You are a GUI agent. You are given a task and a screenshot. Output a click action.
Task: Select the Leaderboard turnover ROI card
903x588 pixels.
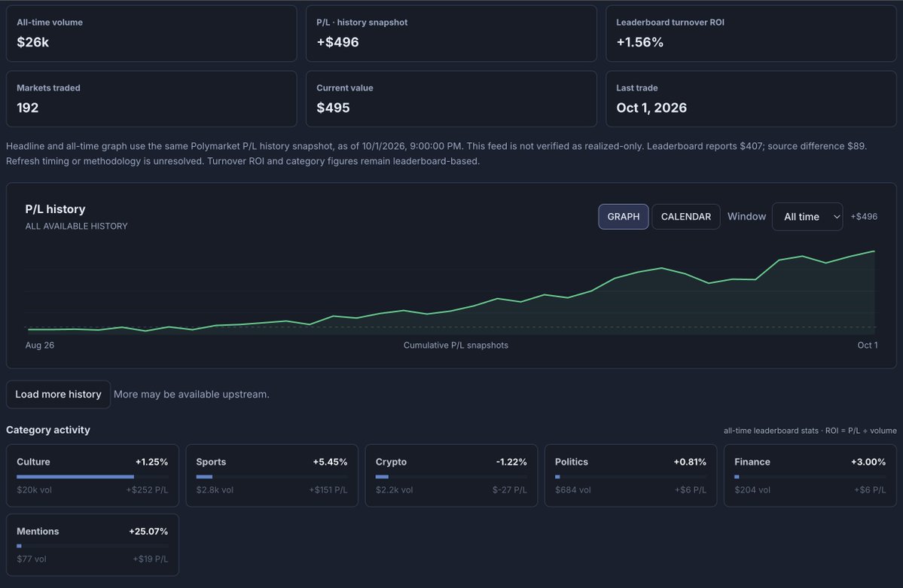click(x=751, y=33)
